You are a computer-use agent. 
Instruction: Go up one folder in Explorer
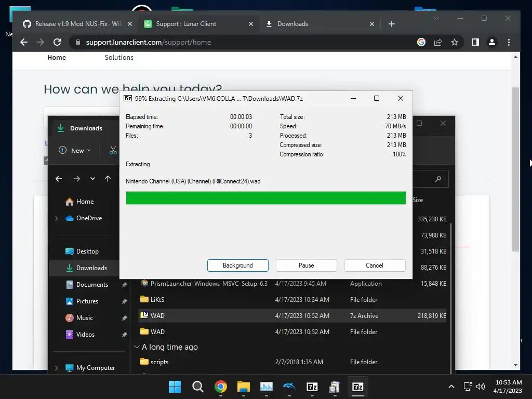[x=108, y=179]
